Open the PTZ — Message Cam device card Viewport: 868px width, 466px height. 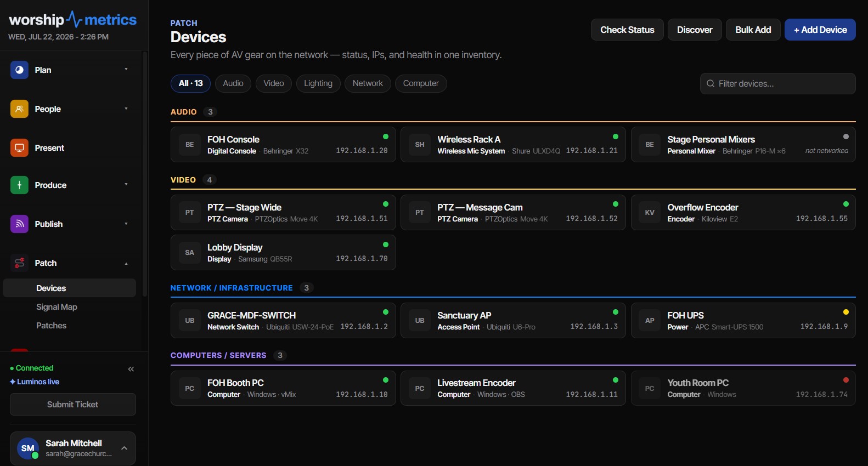click(513, 213)
